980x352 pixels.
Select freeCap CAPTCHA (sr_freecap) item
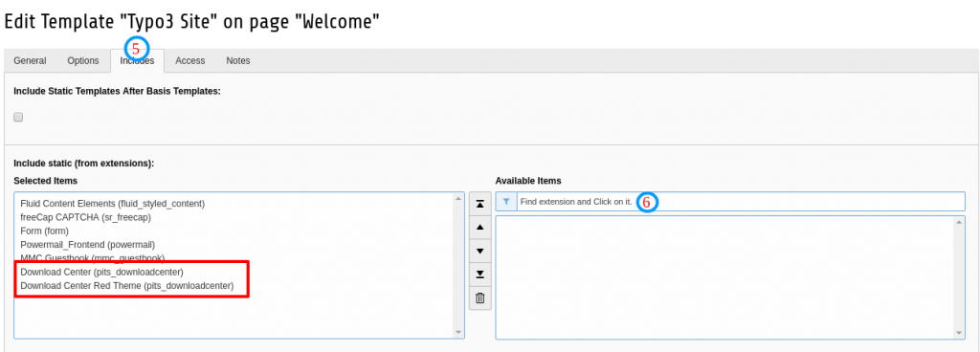[x=85, y=217]
